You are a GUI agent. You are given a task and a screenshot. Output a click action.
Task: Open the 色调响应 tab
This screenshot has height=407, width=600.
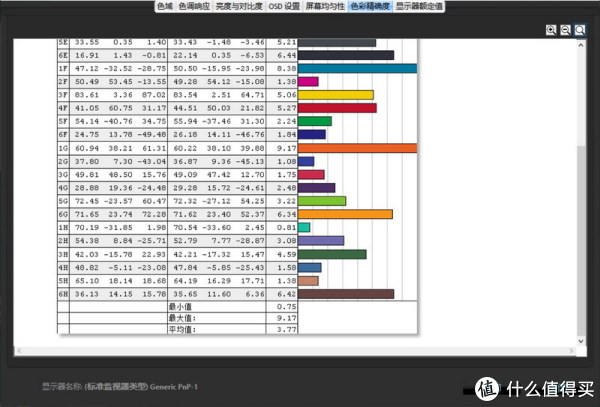click(194, 7)
